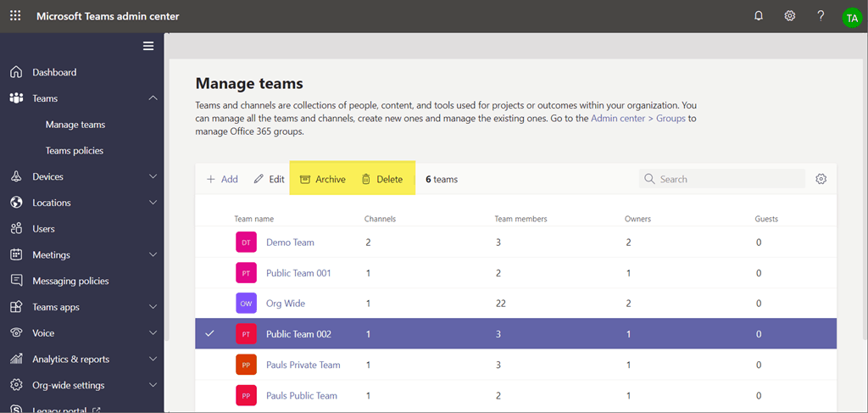Open table column settings gear
The image size is (868, 413).
tap(821, 179)
